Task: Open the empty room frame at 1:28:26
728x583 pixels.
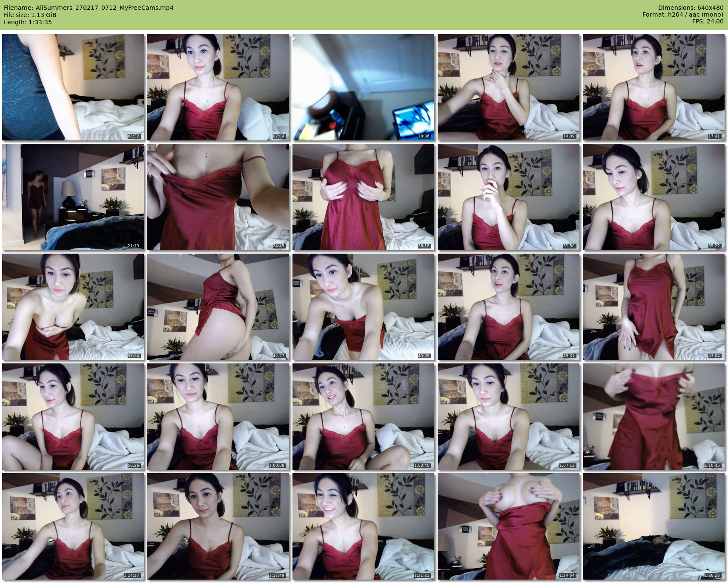Action: pyautogui.click(x=653, y=526)
